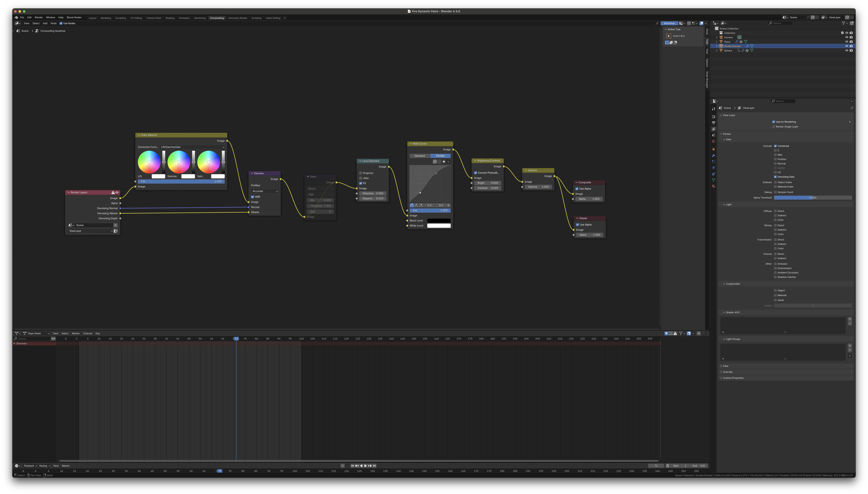Toggle Fit checkbox in Lens Distortion node

pos(361,183)
